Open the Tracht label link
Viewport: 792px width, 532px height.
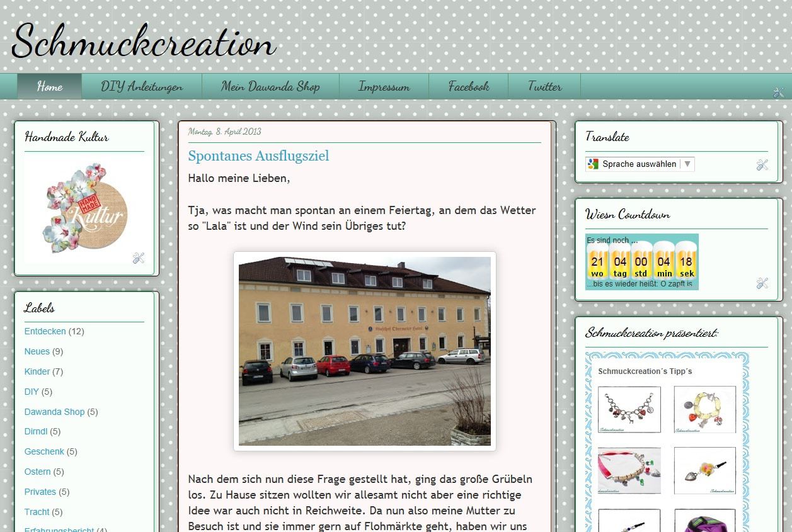coord(37,512)
